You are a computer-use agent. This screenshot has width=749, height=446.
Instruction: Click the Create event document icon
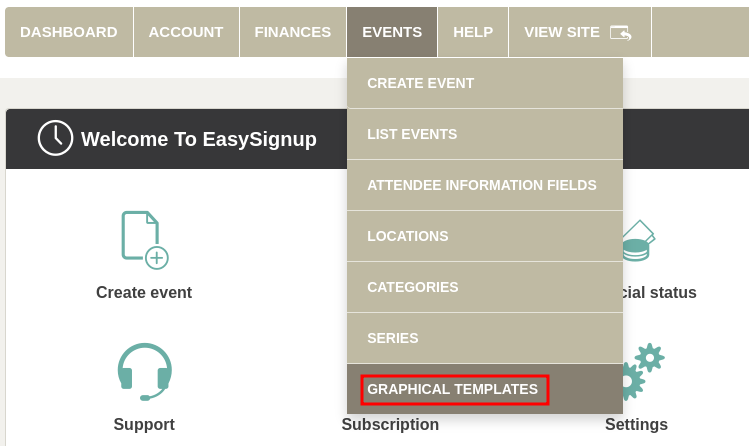click(x=144, y=240)
